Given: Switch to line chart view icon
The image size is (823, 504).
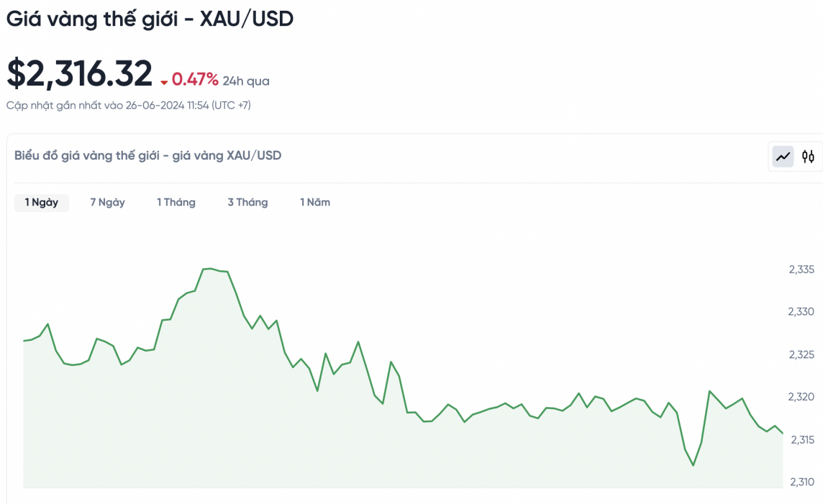Looking at the screenshot, I should 783,156.
